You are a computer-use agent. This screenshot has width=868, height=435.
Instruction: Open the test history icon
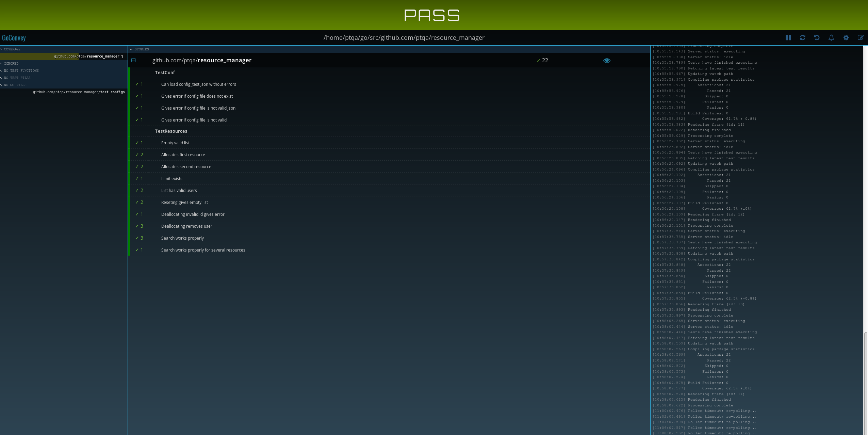coord(817,38)
